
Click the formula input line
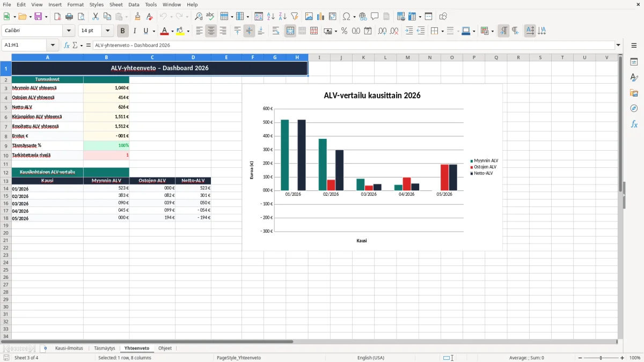(354, 45)
